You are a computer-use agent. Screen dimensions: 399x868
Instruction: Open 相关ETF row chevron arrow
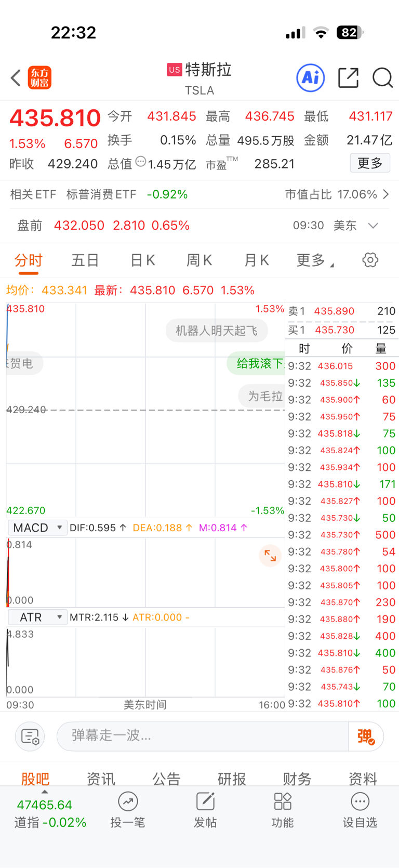pos(386,194)
